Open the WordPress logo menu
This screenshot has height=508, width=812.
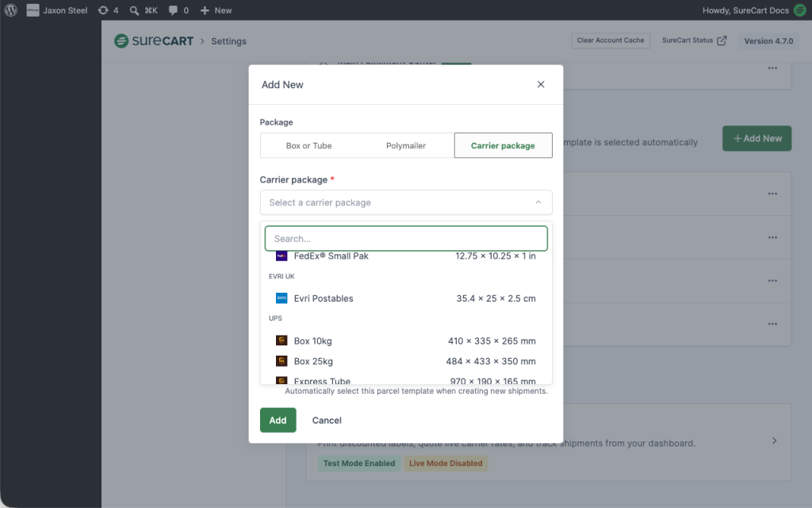click(x=11, y=10)
